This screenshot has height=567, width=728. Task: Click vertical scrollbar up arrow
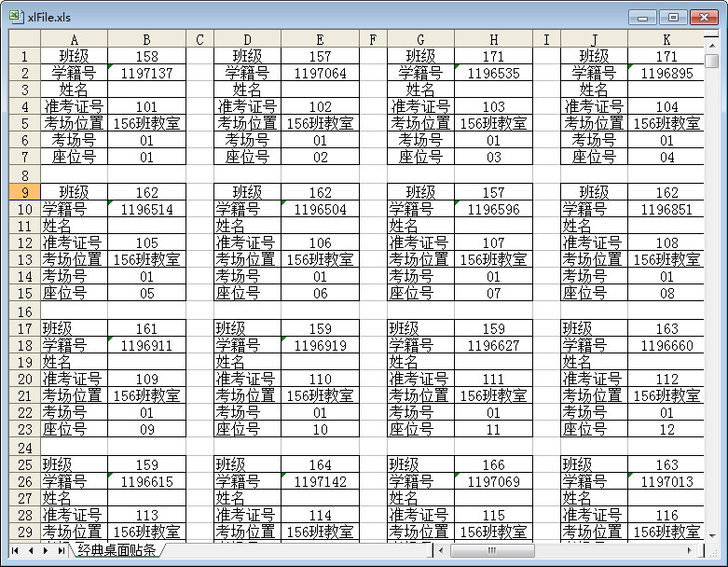(x=712, y=46)
